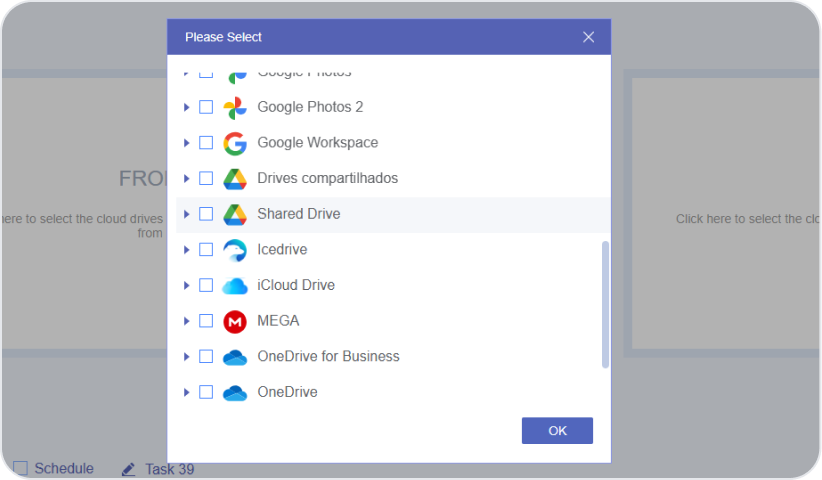Select the Shared Drive checkbox
Viewport: 822px width, 480px height.
pos(206,214)
